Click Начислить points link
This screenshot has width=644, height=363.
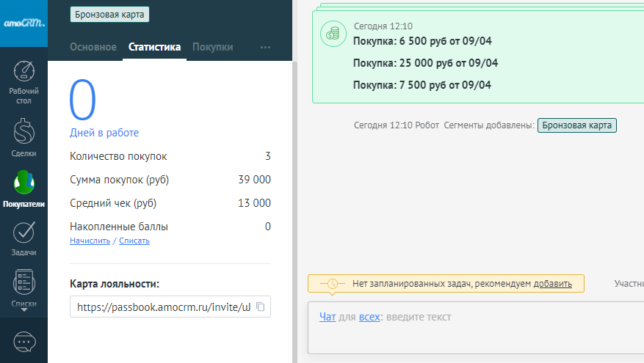click(x=90, y=241)
